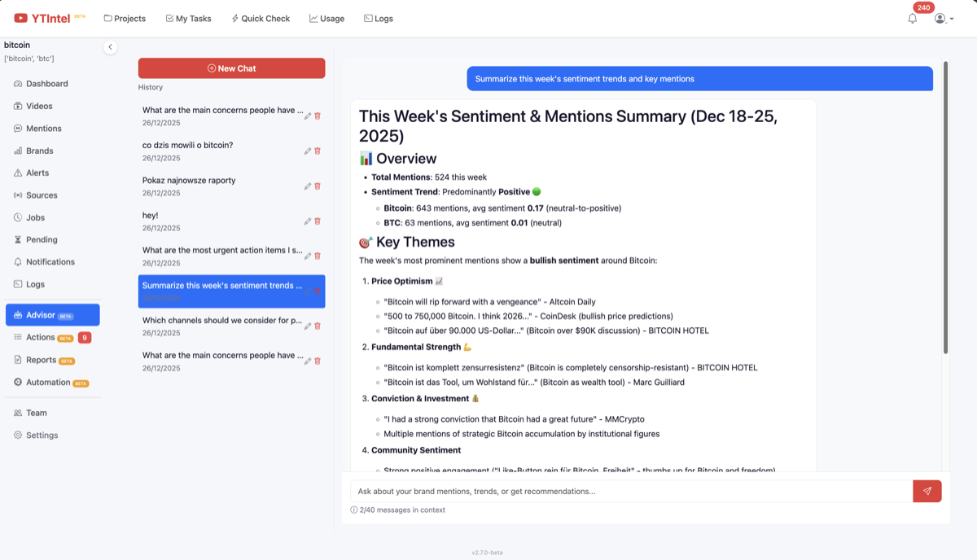Open the Mentions panel in sidebar
977x560 pixels.
tap(42, 128)
